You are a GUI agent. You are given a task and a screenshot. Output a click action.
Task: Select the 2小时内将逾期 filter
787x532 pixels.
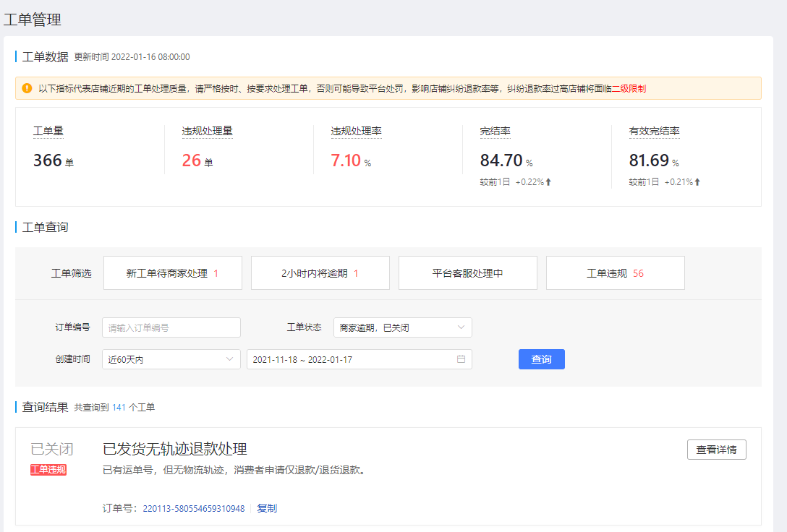[320, 273]
